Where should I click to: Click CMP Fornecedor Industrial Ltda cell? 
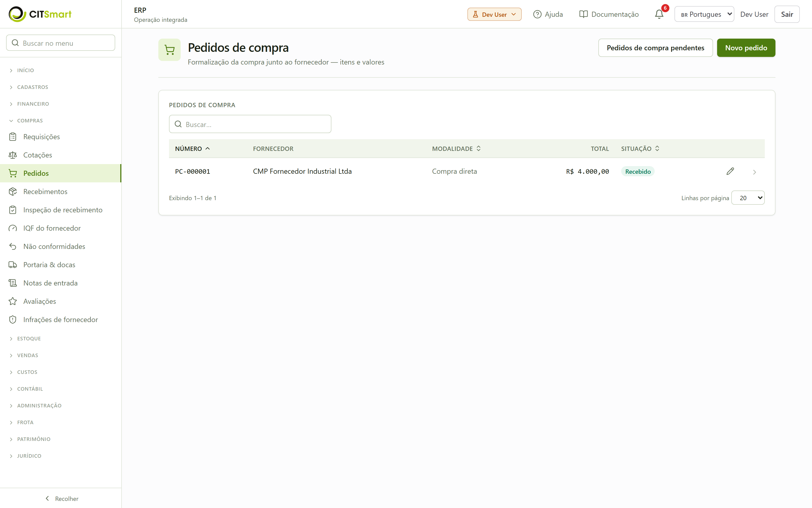pos(302,171)
